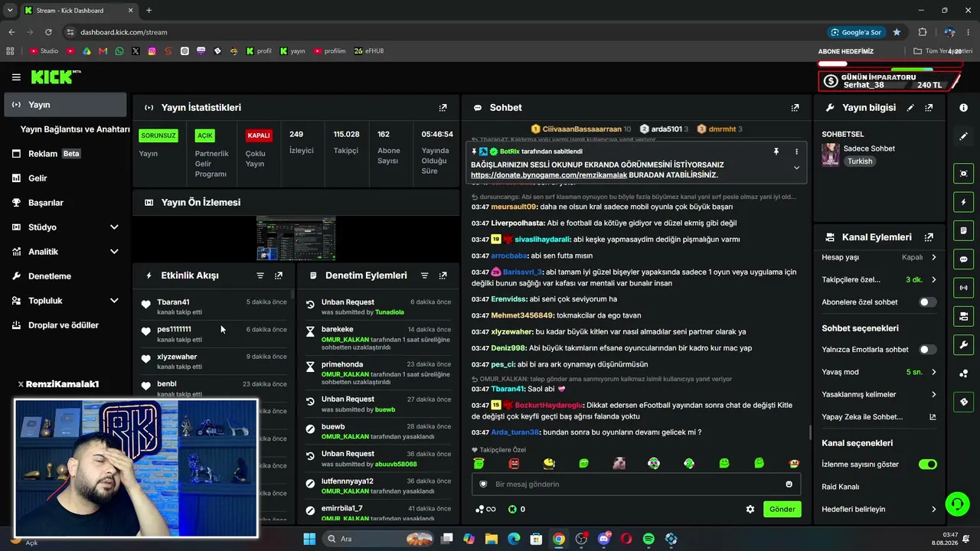Expand the Analitik sidebar section
This screenshot has height=551, width=980.
(x=114, y=252)
